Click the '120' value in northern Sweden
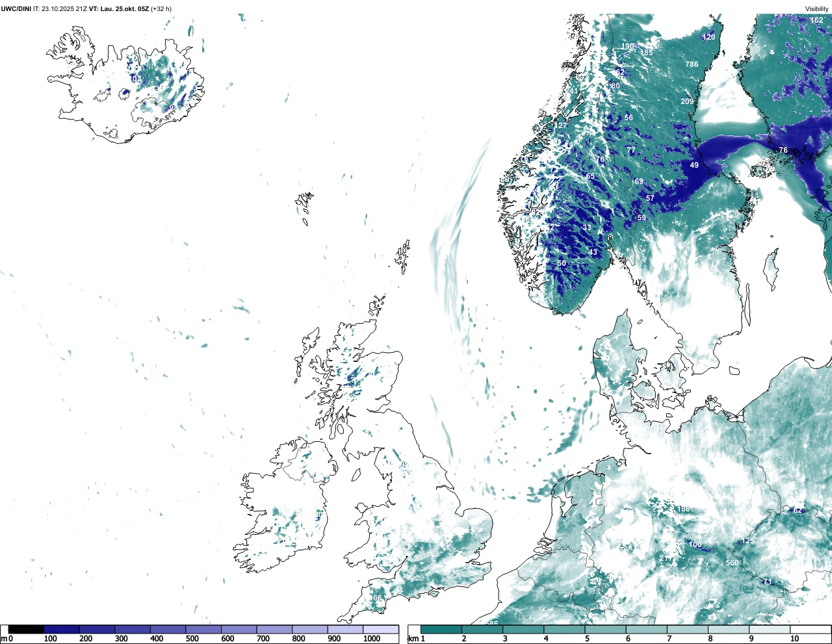The height and width of the screenshot is (644, 832). click(708, 37)
